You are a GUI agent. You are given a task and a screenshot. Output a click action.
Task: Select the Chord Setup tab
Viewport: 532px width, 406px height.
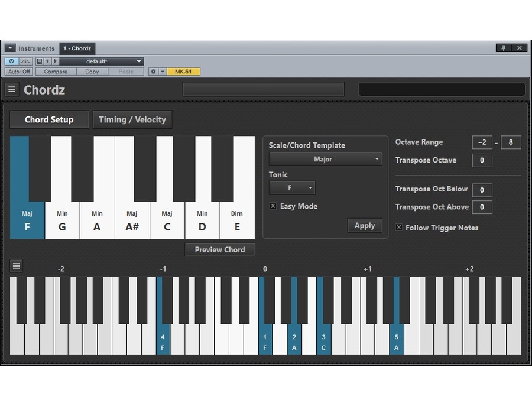point(49,119)
